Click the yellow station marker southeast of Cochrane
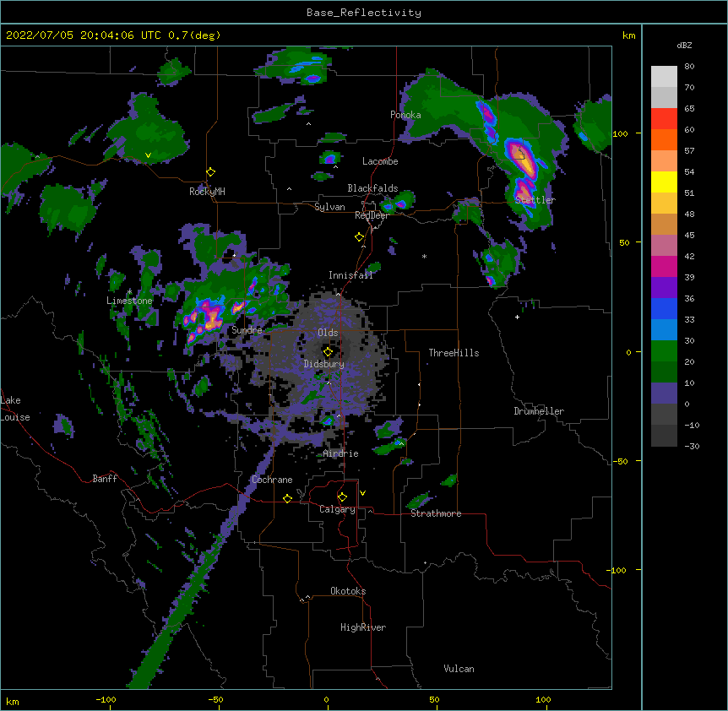Viewport: 728px width, 711px height. point(287,498)
